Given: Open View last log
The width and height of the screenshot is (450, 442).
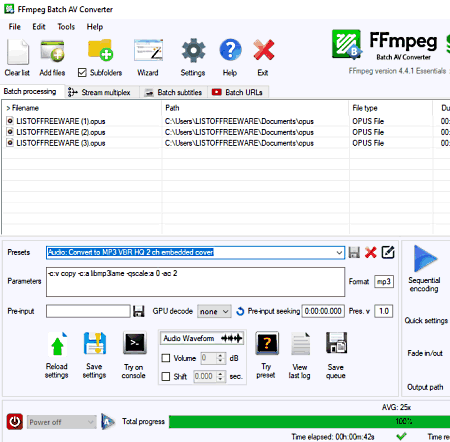Looking at the screenshot, I should [301, 344].
